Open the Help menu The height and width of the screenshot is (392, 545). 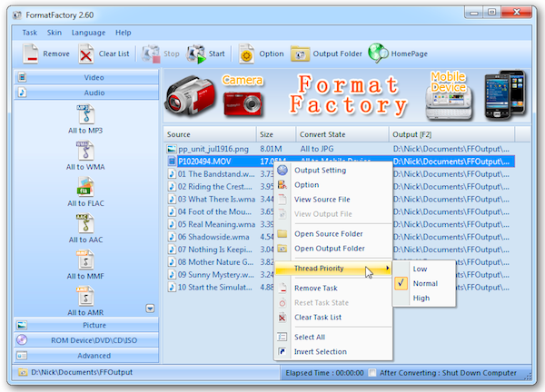click(123, 33)
